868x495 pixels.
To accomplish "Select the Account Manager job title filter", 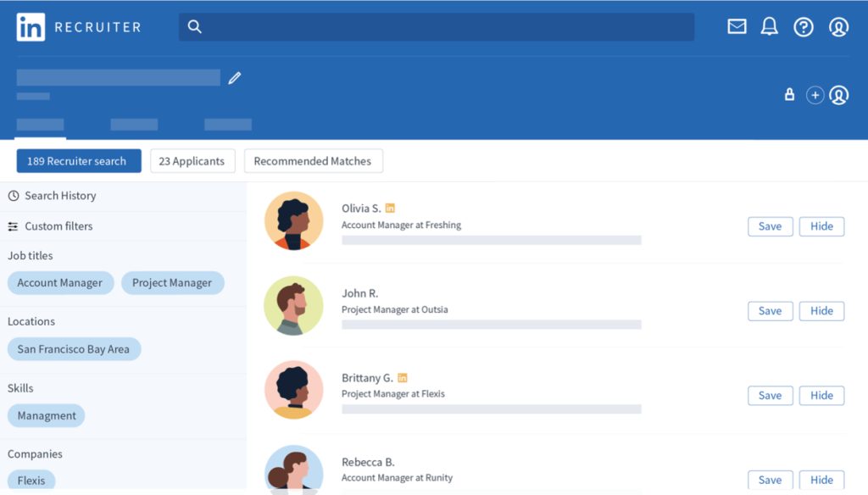I will (60, 282).
